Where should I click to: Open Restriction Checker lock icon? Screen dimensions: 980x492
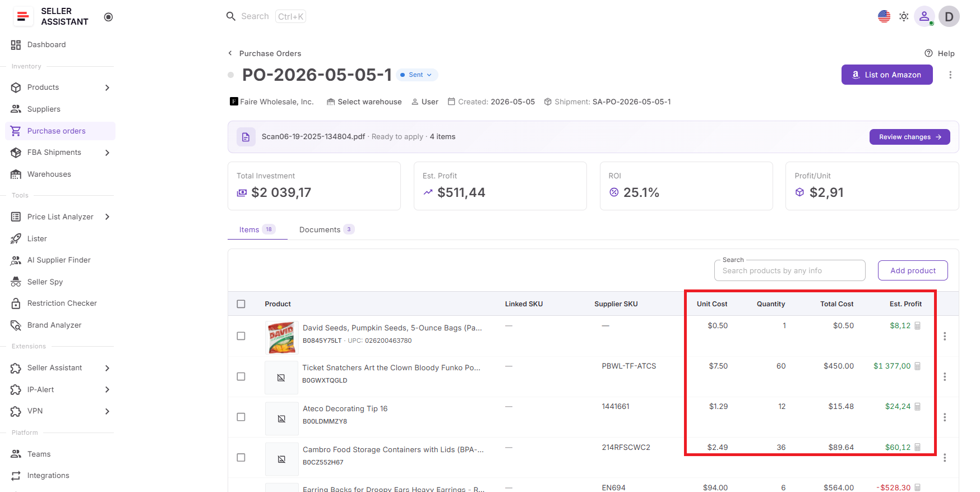(x=16, y=304)
